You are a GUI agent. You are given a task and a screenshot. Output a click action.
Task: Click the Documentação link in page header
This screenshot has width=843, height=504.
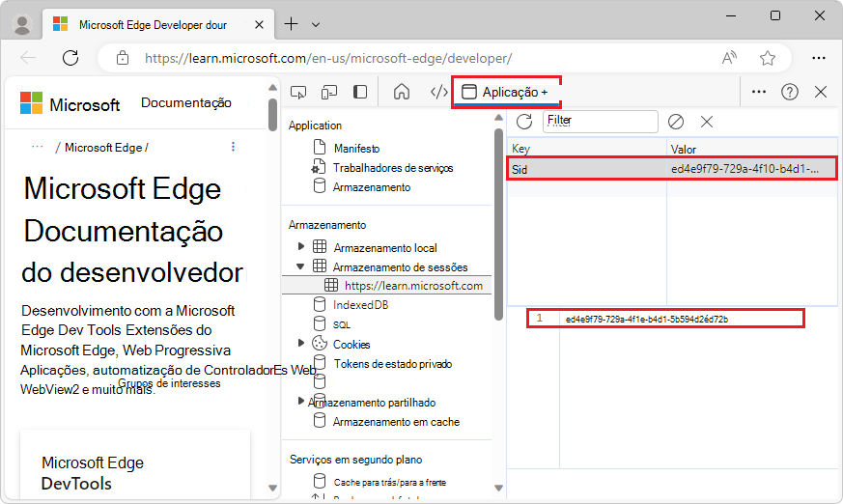[x=185, y=103]
